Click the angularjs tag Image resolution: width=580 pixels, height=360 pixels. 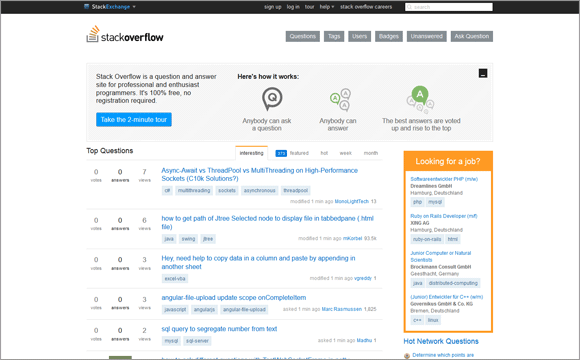point(204,310)
